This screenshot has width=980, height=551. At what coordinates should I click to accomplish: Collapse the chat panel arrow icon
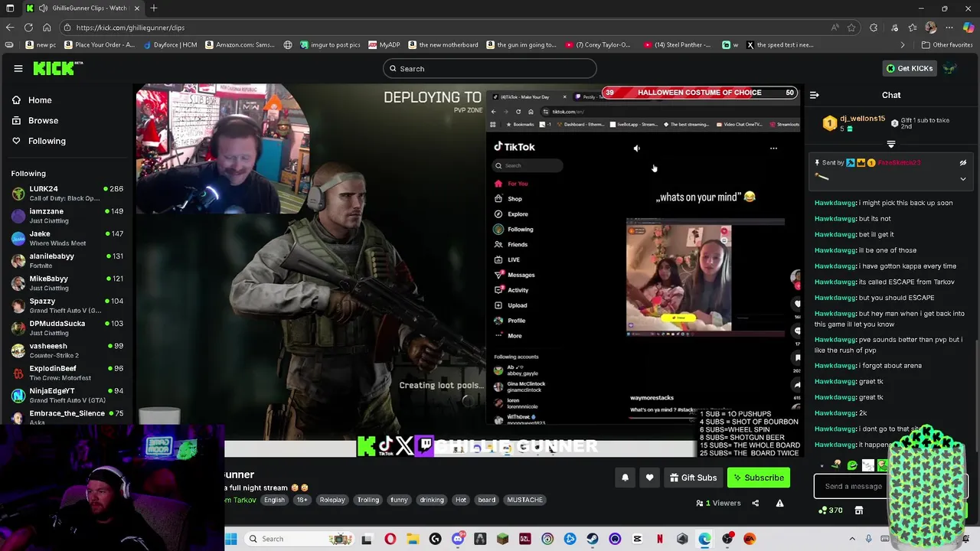click(815, 95)
